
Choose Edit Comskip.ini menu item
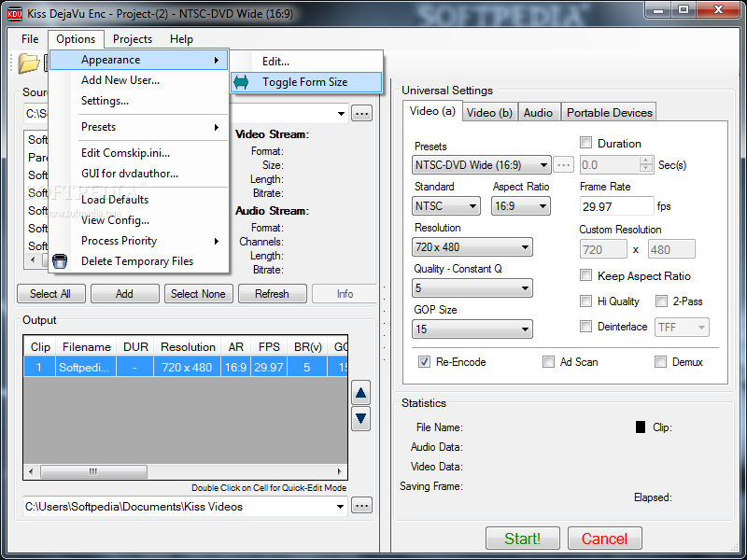coord(139,153)
